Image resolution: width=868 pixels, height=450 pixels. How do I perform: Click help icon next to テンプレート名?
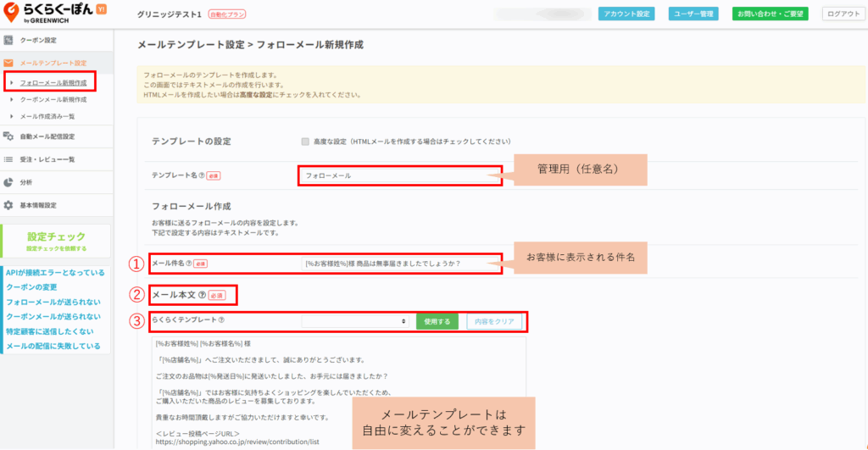pos(202,175)
